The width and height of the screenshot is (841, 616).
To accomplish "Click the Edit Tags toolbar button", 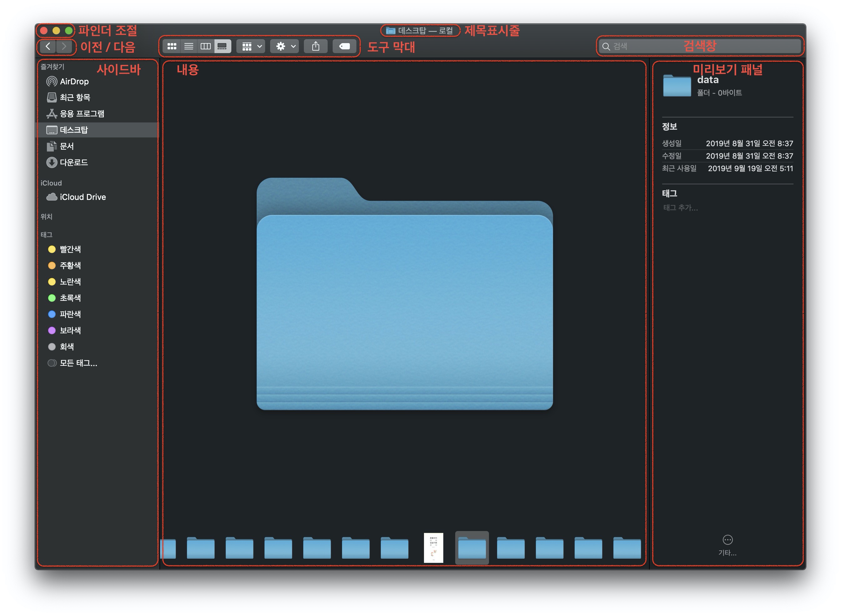I will coord(344,46).
